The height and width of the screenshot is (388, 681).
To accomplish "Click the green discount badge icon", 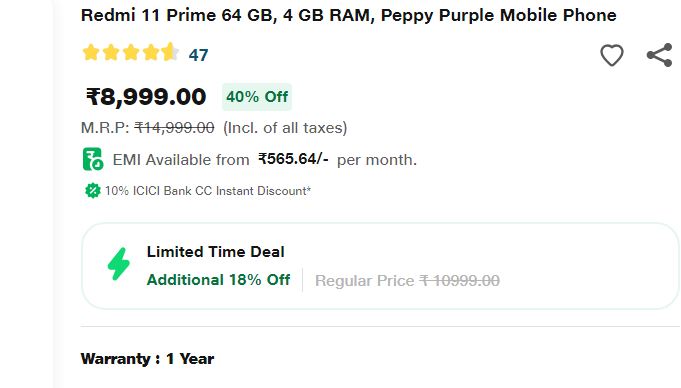I will [92, 191].
